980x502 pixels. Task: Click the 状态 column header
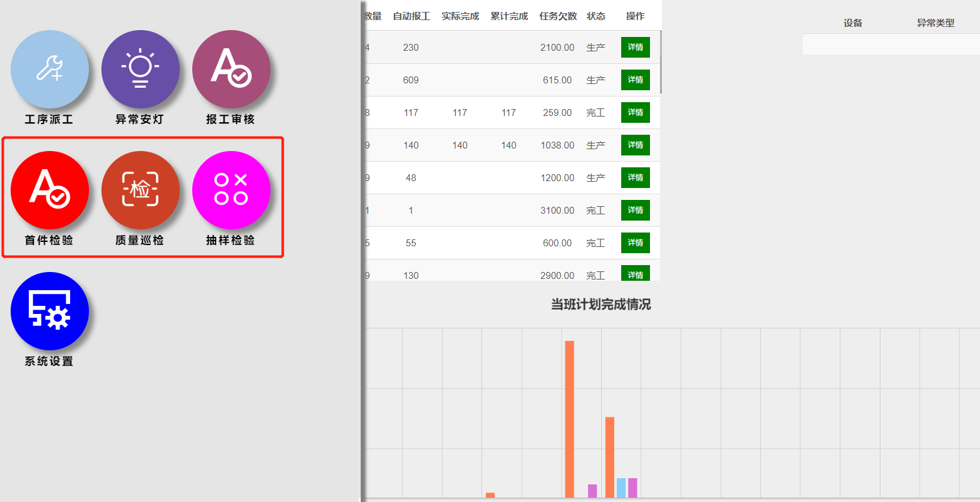pyautogui.click(x=596, y=16)
